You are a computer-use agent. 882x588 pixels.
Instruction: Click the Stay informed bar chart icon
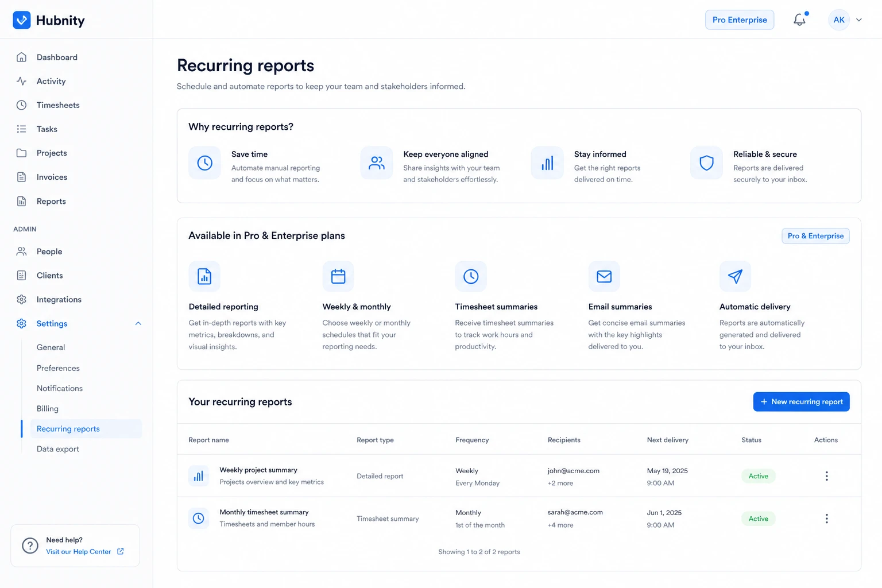547,163
